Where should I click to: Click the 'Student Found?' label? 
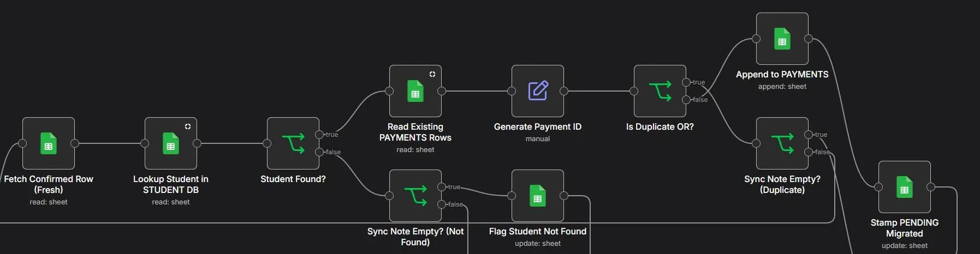pos(293,179)
